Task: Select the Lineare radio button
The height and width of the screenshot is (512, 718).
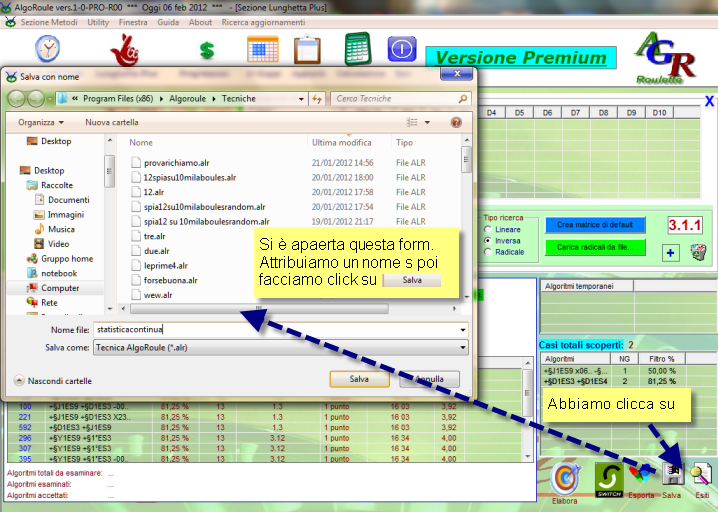Action: click(x=488, y=229)
